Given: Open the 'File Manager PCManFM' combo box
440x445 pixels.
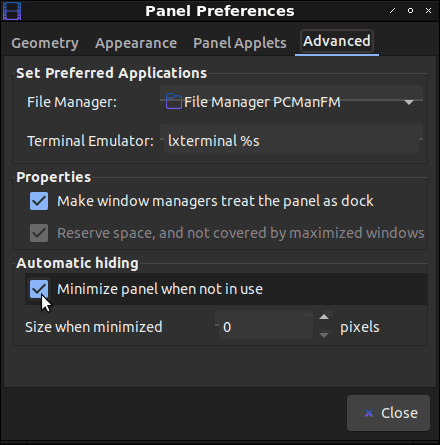Looking at the screenshot, I should pos(292,102).
